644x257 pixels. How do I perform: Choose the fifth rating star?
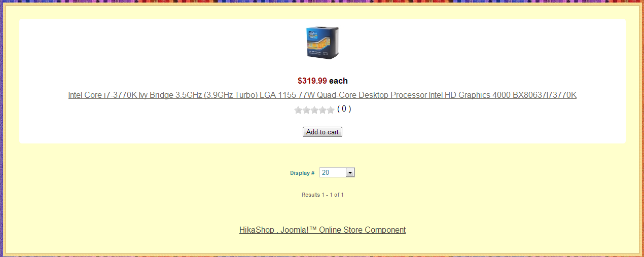[x=331, y=110]
